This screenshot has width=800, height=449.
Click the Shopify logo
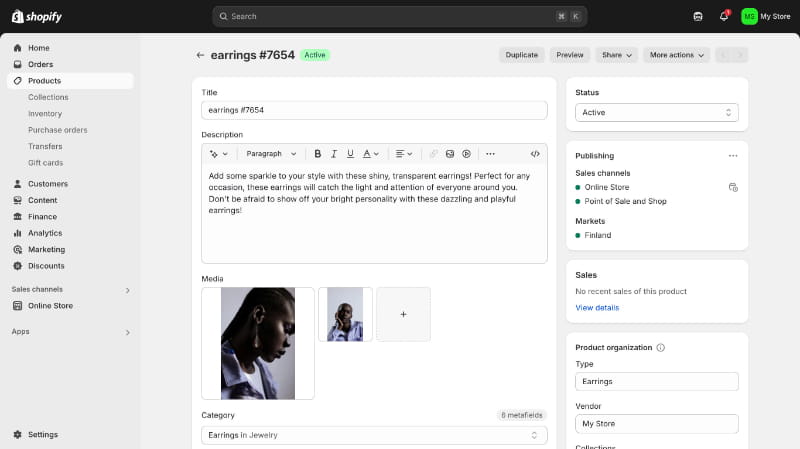[x=37, y=16]
